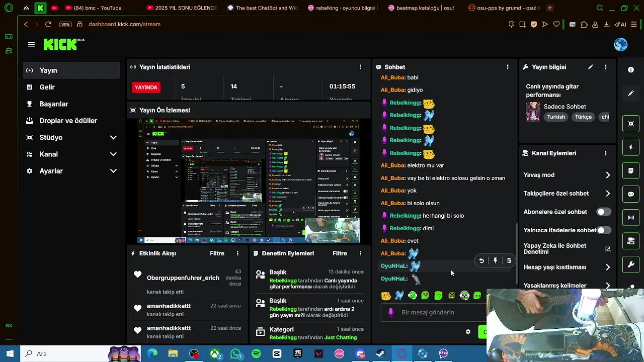Click the speech bubble icon in the right rail
Viewport: 644px width, 362px height.
(x=631, y=194)
